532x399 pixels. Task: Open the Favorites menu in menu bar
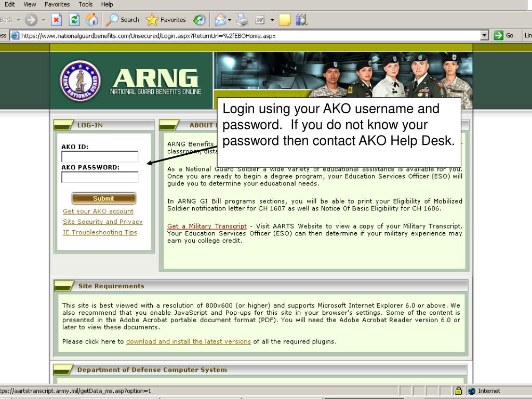[57, 4]
